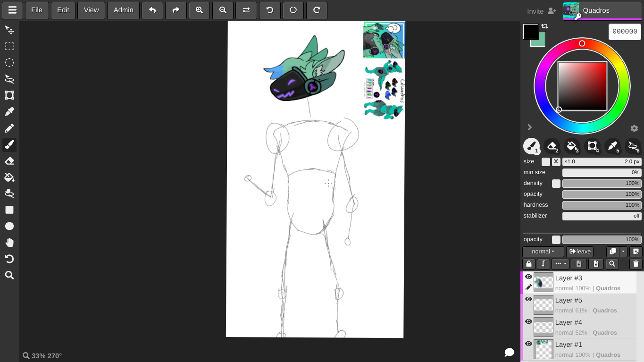
Task: Expand the collapsed panel chevron near color wheel
Action: click(x=529, y=127)
